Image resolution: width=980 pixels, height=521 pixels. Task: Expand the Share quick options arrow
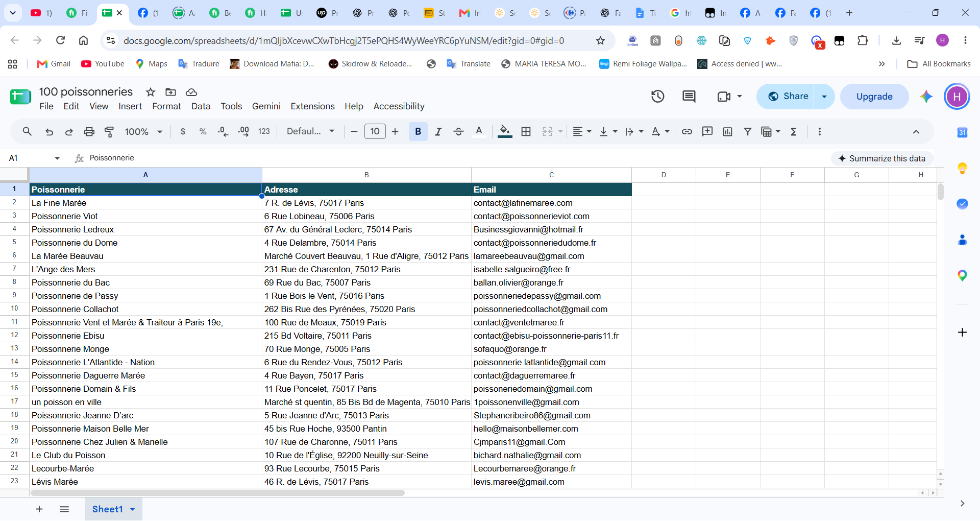tap(824, 97)
